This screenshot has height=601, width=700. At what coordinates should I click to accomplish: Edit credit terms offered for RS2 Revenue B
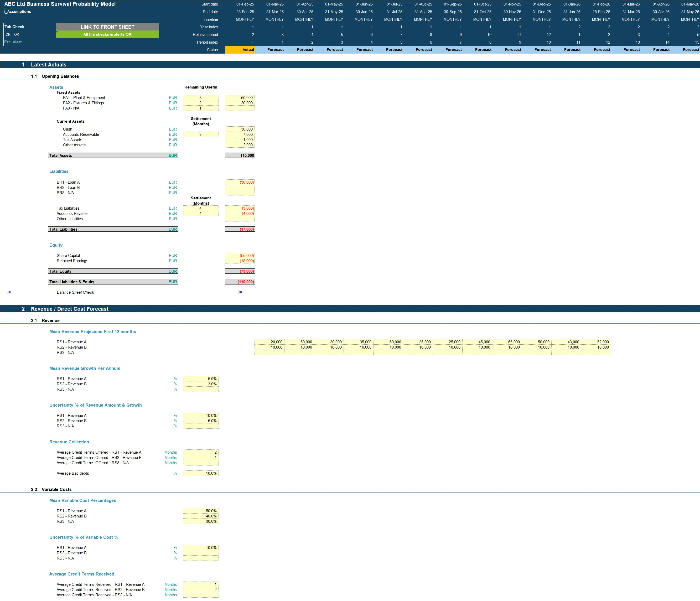click(201, 458)
